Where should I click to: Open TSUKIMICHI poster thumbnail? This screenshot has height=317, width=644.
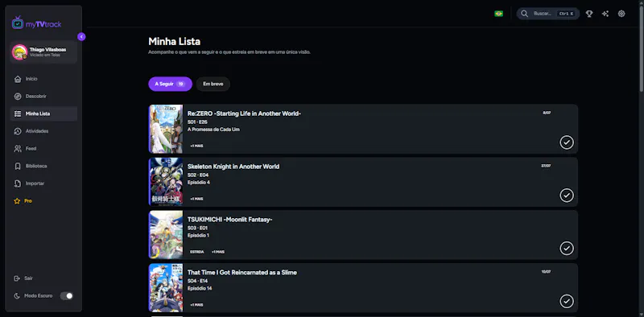pyautogui.click(x=166, y=235)
